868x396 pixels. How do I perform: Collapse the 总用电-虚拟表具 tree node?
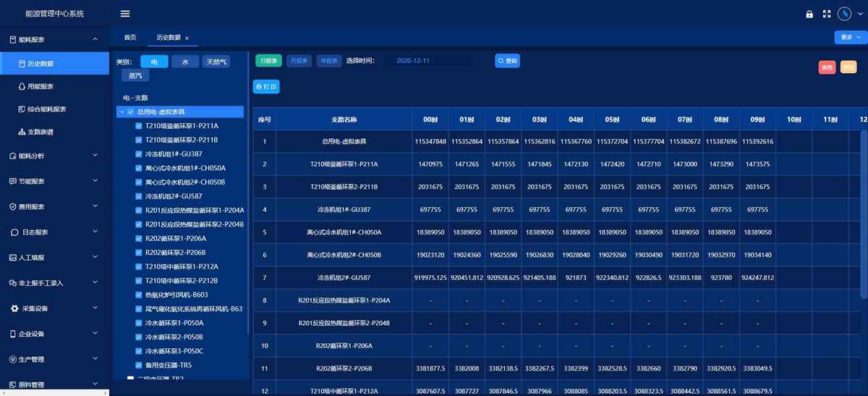[x=121, y=112]
